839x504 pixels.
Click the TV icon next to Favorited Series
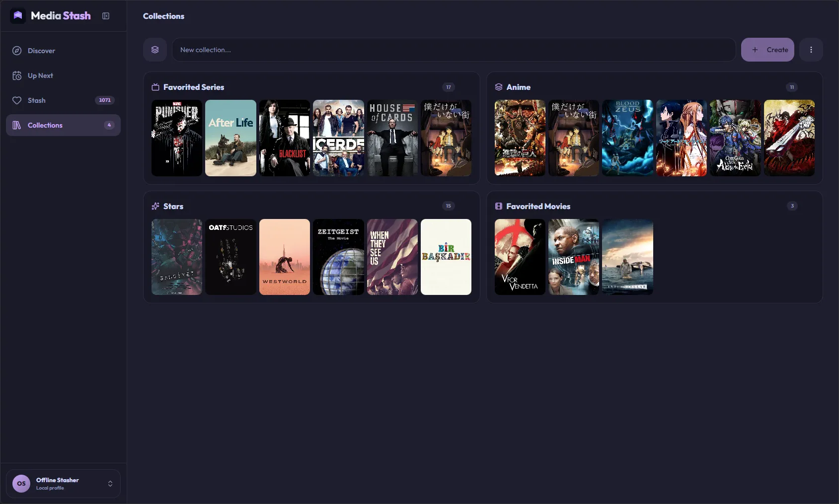155,87
